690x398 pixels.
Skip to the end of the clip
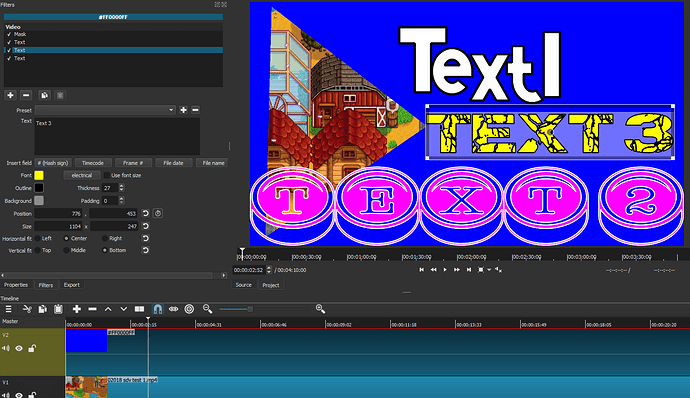click(469, 269)
